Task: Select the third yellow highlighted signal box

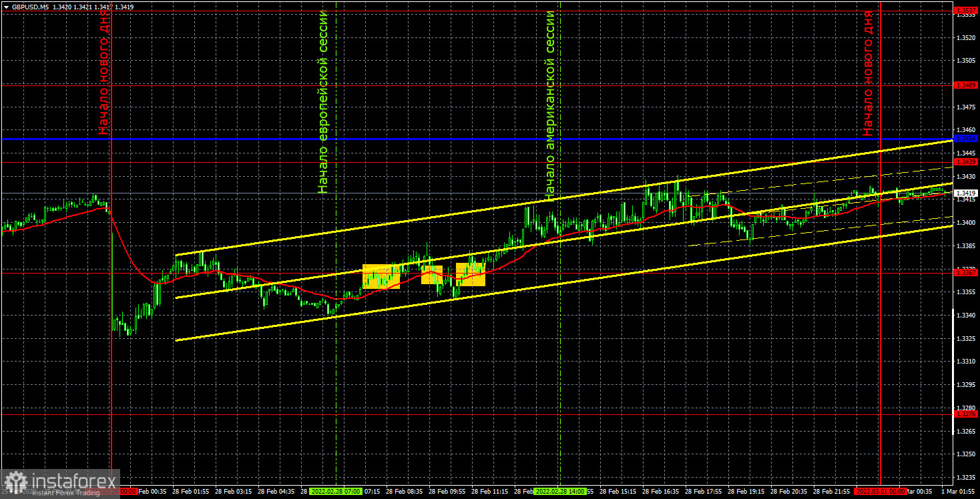Action: (471, 274)
